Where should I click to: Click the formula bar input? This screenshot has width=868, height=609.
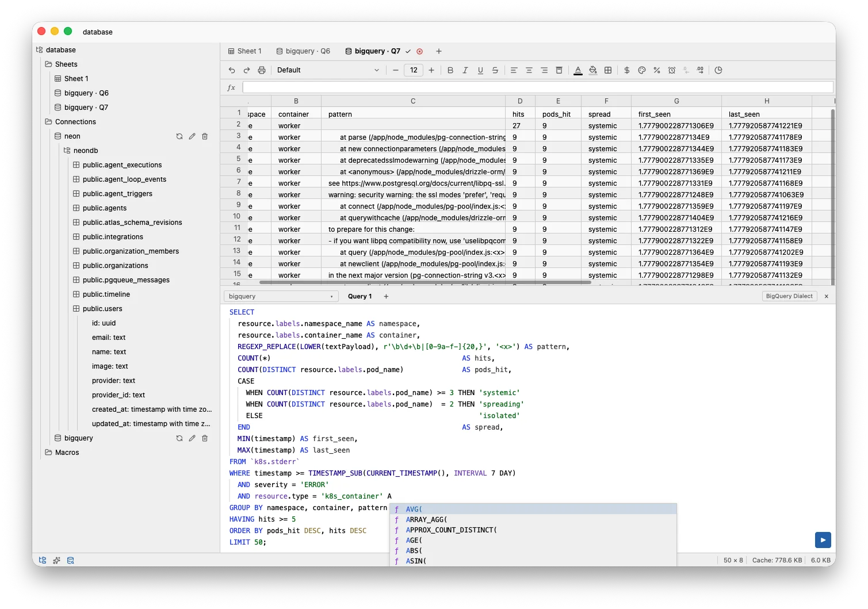[537, 87]
